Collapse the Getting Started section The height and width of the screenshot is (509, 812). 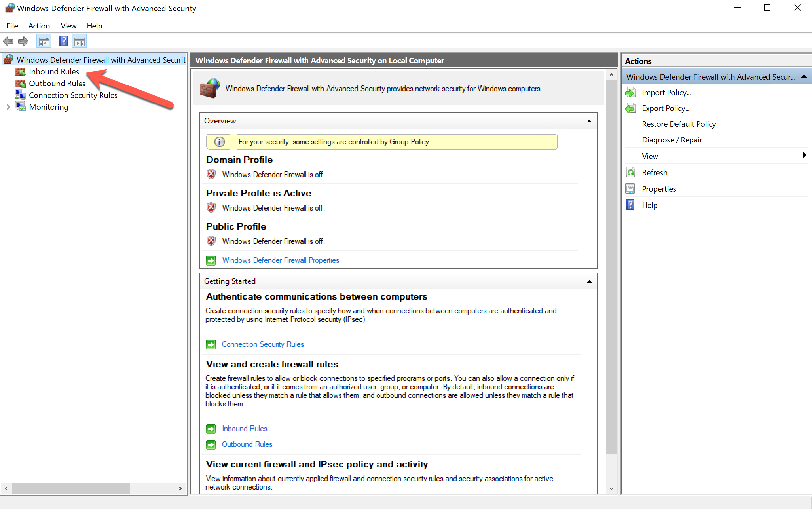(x=589, y=281)
